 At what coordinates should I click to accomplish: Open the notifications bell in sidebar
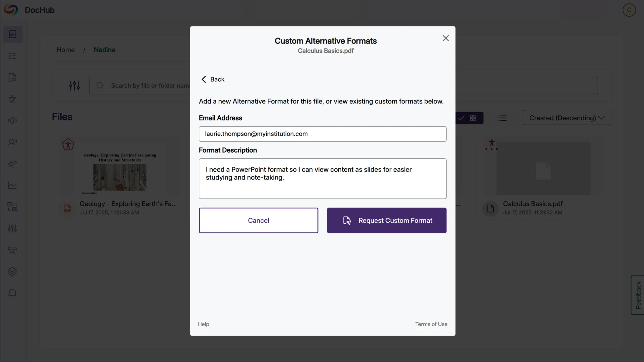pos(12,293)
